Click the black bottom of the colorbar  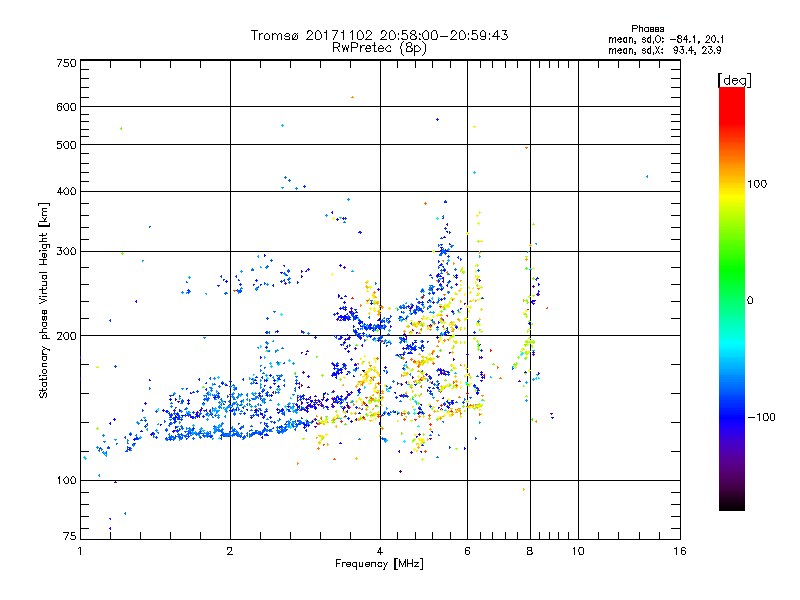click(732, 503)
